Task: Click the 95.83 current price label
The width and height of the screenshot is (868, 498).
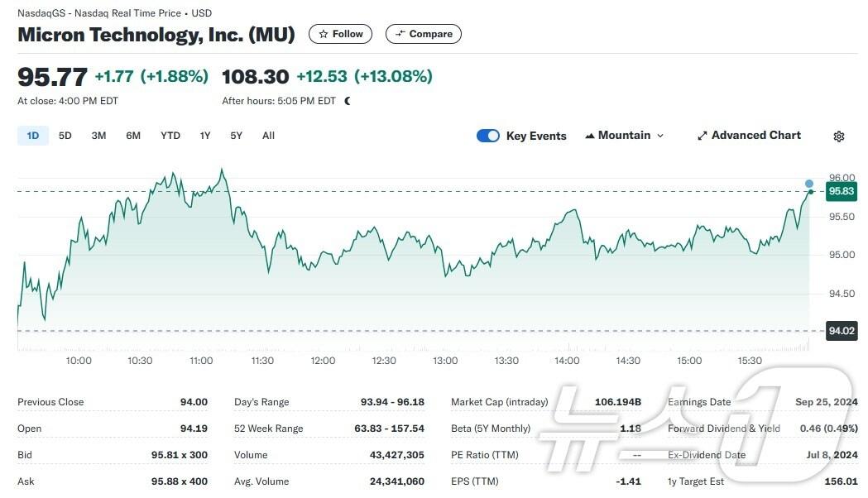Action: click(x=841, y=191)
